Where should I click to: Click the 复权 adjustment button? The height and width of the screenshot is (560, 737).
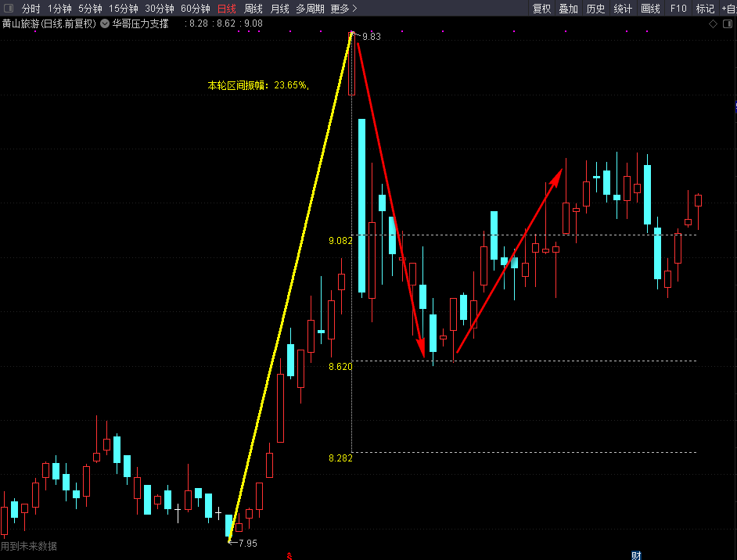coord(541,9)
